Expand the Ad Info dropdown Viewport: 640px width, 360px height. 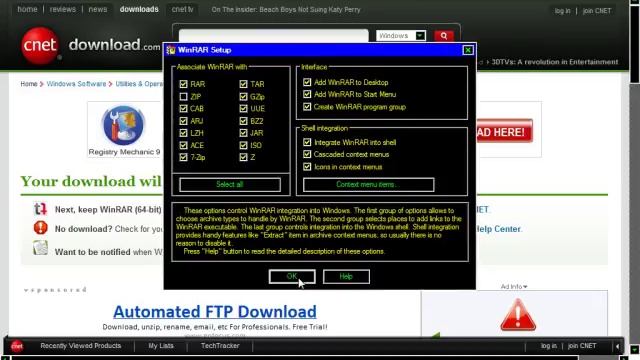pyautogui.click(x=514, y=287)
